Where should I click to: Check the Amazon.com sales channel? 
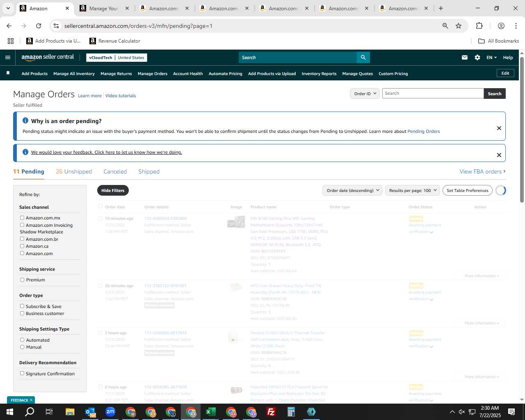click(x=22, y=253)
